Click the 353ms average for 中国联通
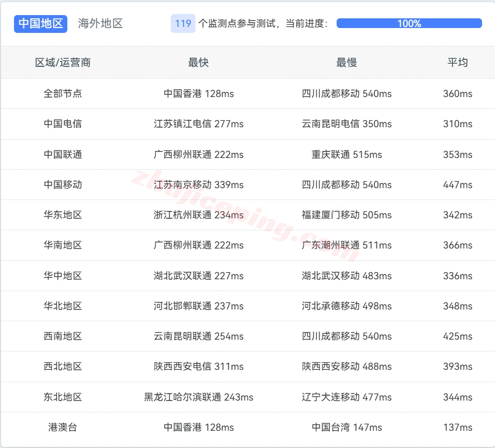 457,155
